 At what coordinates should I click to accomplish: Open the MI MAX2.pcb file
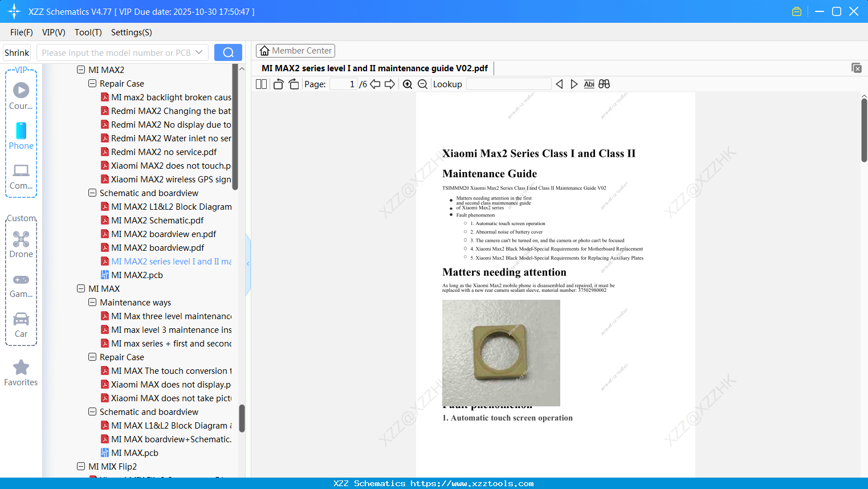[x=137, y=275]
